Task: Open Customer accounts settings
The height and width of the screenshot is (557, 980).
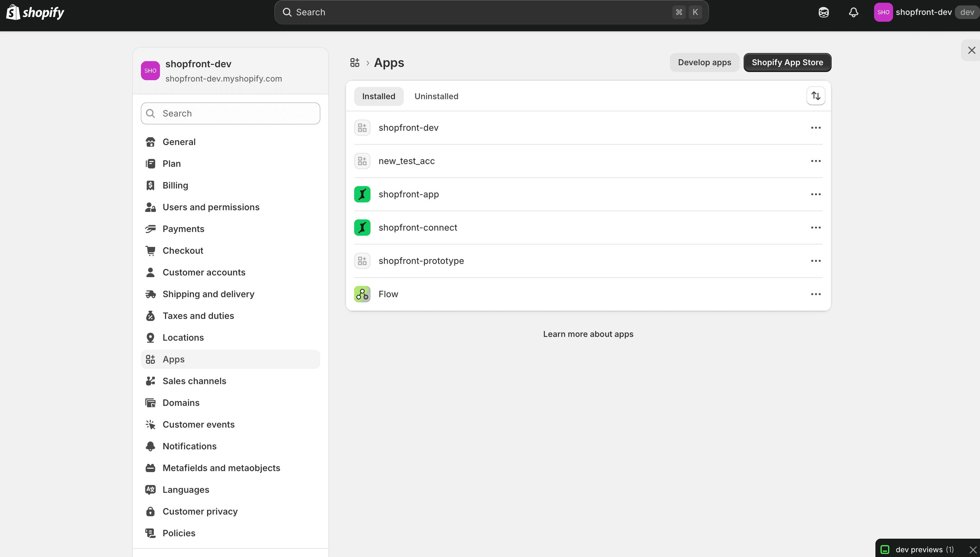Action: coord(230,272)
